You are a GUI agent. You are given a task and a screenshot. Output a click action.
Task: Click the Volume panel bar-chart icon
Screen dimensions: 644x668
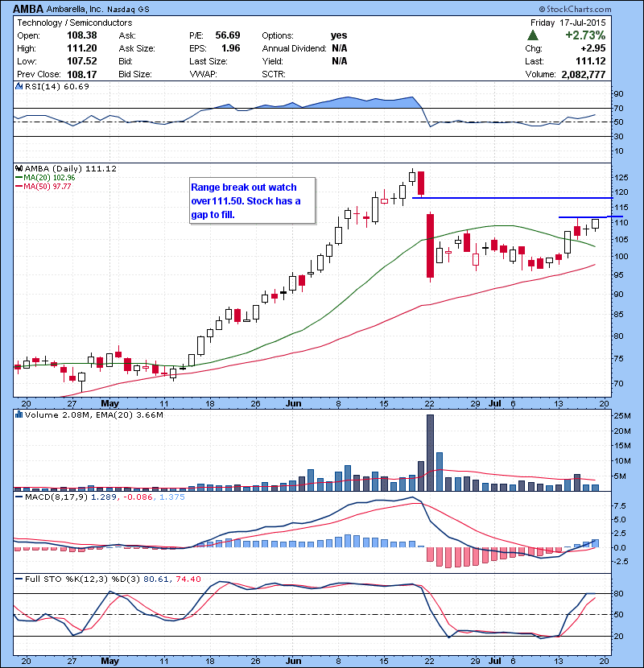pyautogui.click(x=19, y=414)
